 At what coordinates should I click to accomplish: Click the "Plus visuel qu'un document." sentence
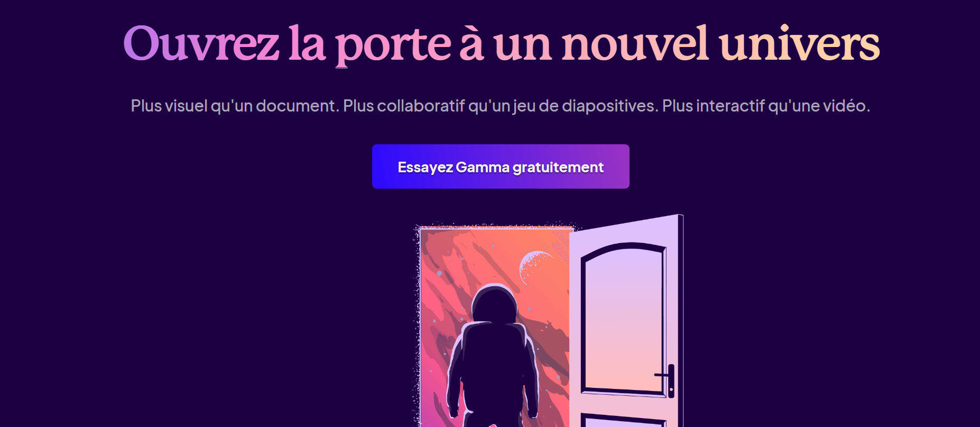click(x=235, y=106)
